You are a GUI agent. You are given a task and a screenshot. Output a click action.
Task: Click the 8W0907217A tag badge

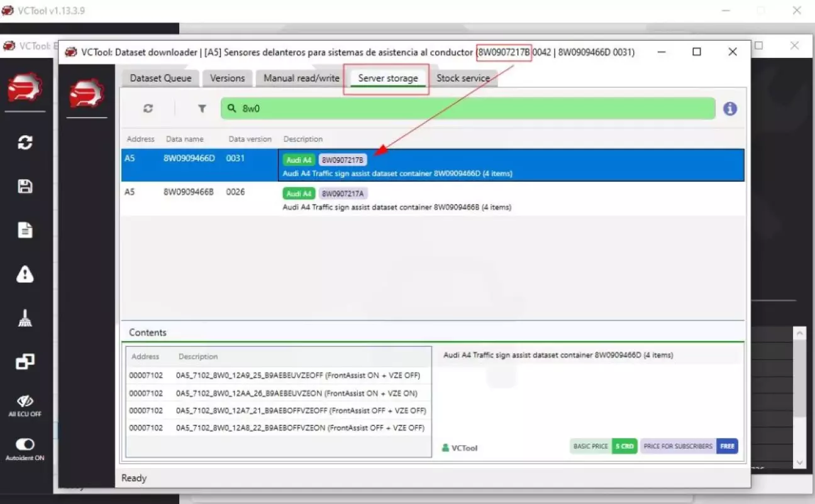coord(343,194)
